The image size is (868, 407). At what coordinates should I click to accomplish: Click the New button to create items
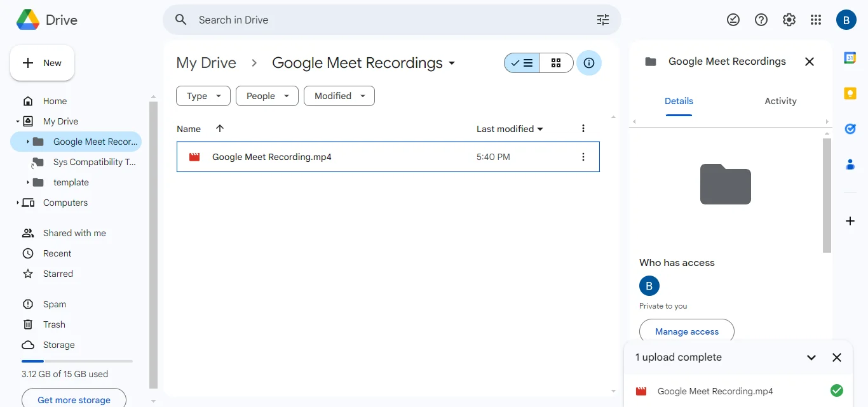coord(42,63)
